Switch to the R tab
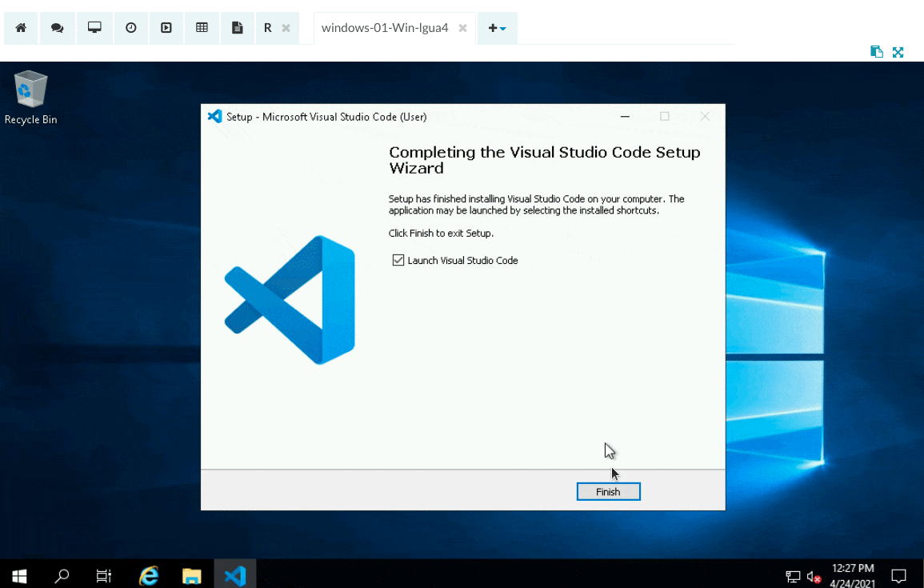The width and height of the screenshot is (924, 588). [x=268, y=28]
